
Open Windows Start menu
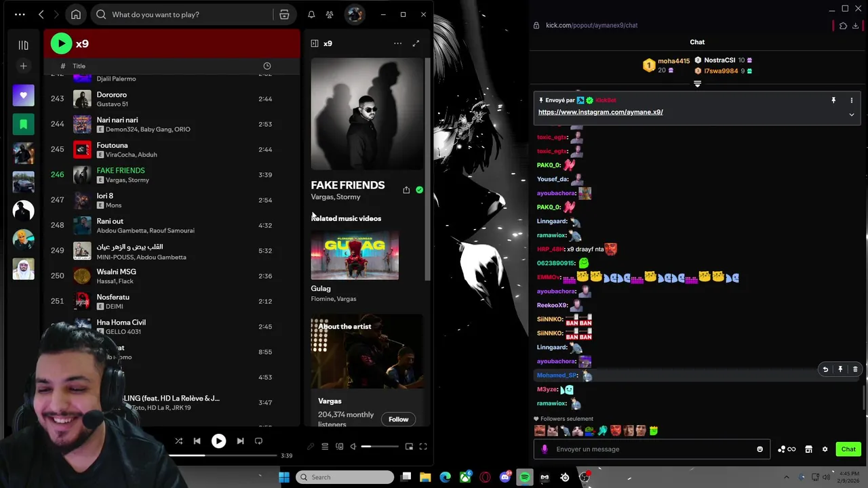tap(284, 477)
